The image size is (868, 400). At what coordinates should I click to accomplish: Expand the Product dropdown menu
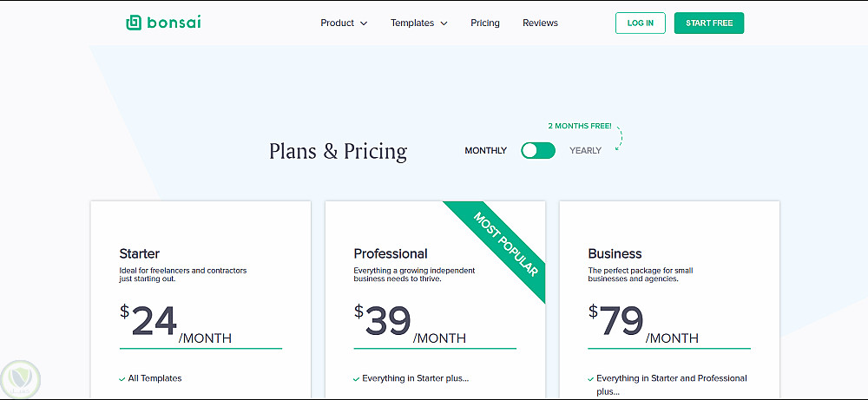coord(344,23)
